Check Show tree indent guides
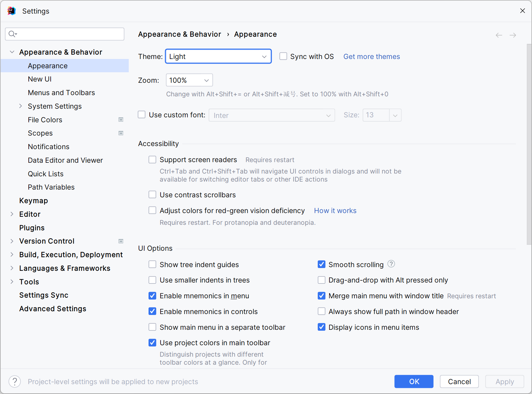Image resolution: width=532 pixels, height=394 pixels. [x=152, y=264]
